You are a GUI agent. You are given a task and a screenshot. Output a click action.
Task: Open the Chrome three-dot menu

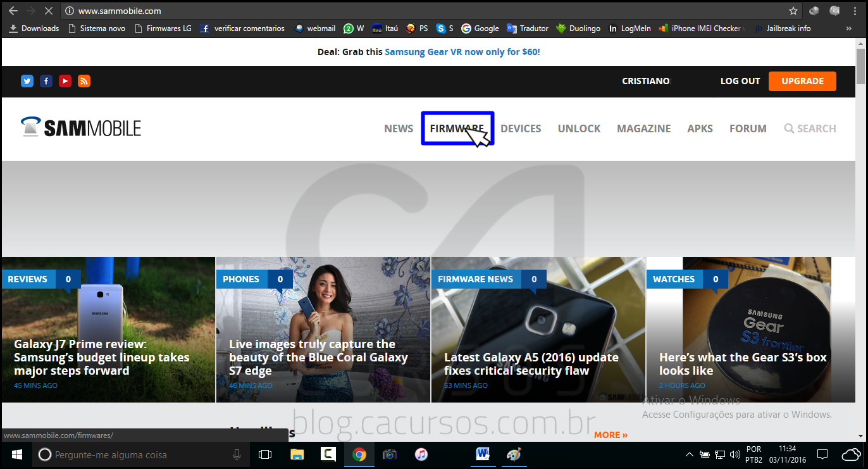[x=855, y=11]
